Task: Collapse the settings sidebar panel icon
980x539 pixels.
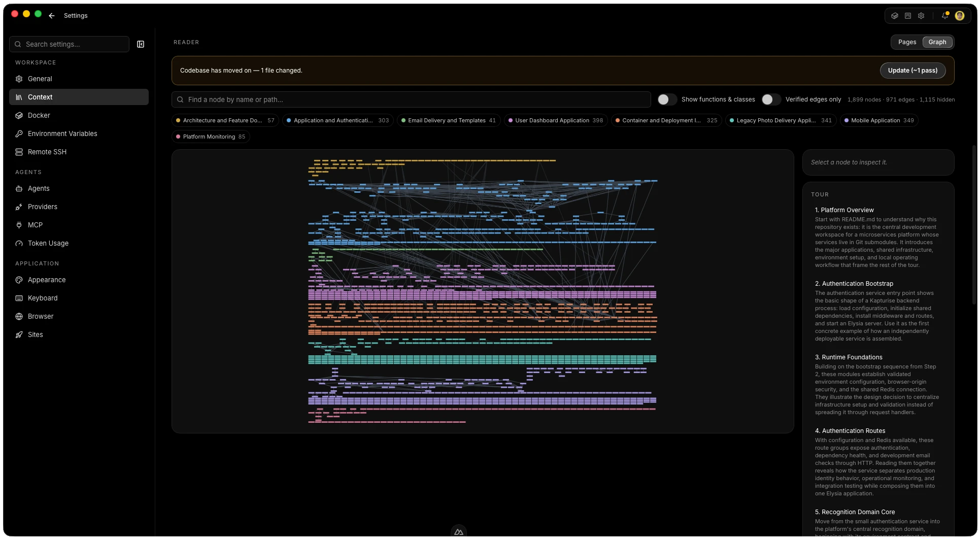Action: 141,44
